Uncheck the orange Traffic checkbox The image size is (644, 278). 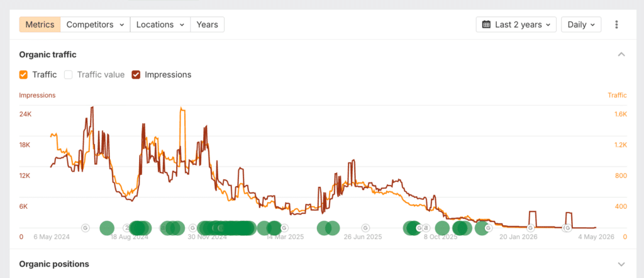click(x=23, y=75)
